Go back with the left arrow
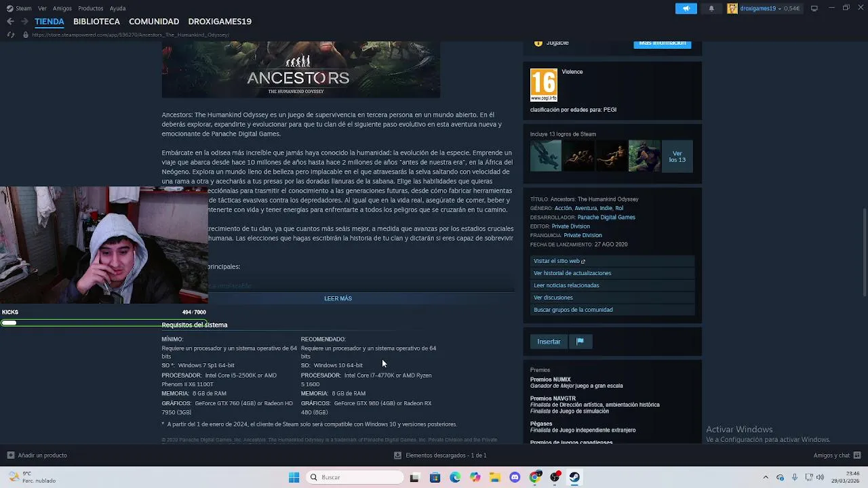This screenshot has height=488, width=868. [x=10, y=21]
